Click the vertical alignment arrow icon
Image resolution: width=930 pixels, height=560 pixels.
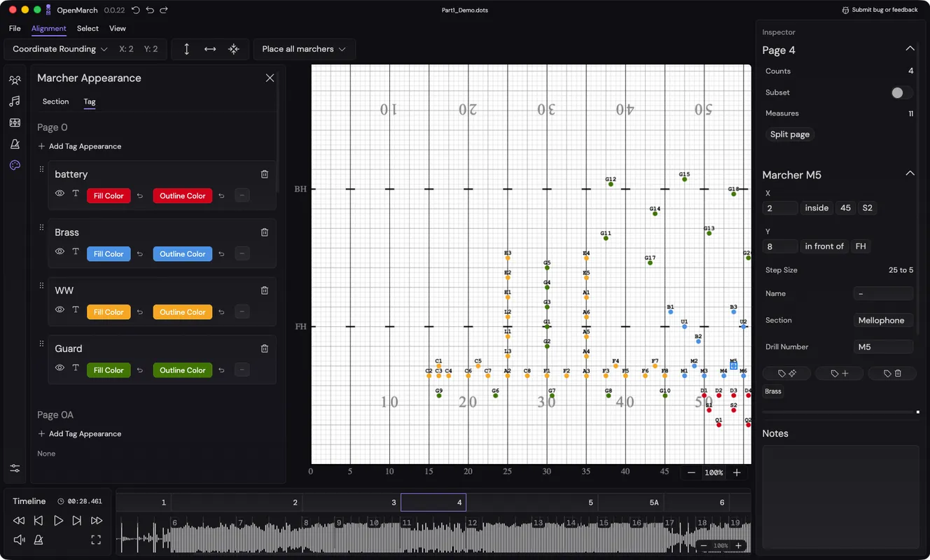coord(187,49)
